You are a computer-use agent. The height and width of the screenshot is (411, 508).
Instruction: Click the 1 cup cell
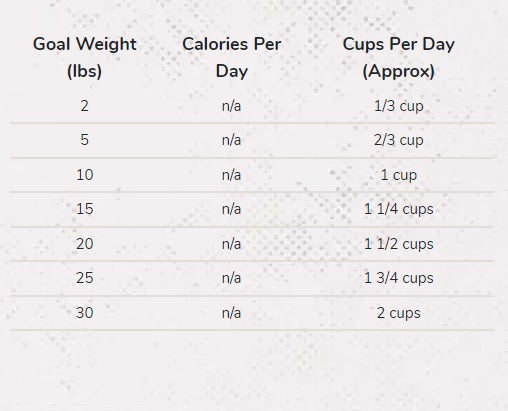click(x=399, y=175)
